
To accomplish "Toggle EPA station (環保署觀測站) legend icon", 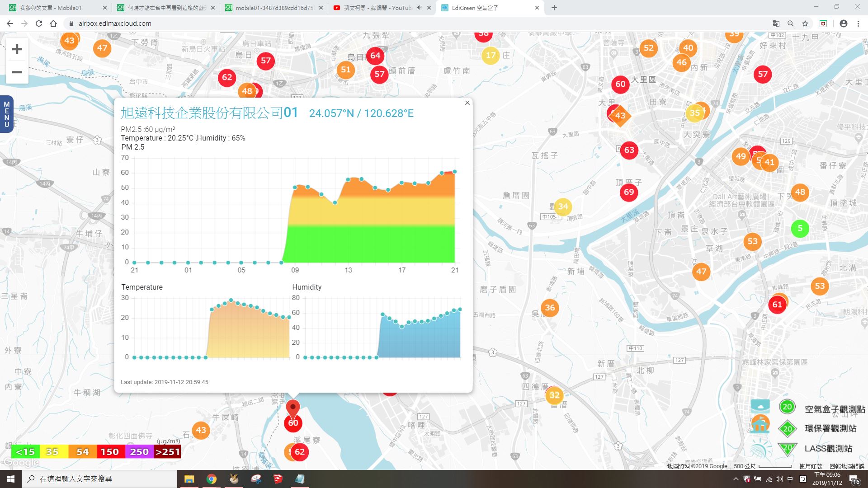I will [788, 428].
